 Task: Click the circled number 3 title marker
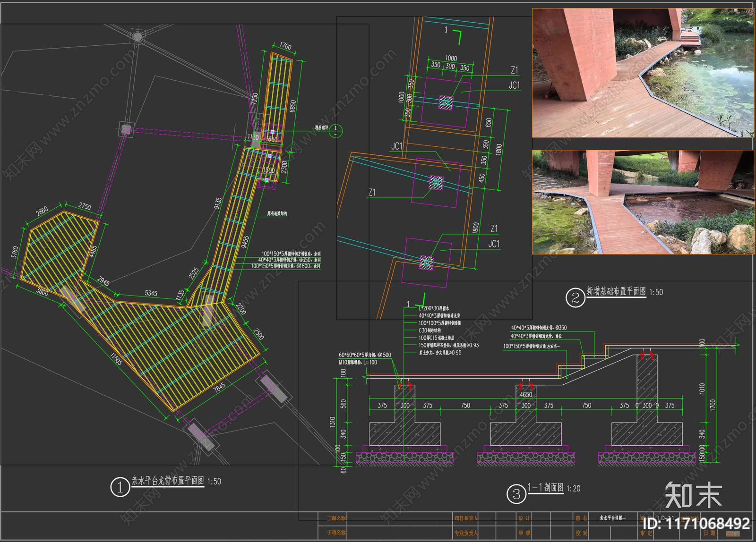(516, 494)
